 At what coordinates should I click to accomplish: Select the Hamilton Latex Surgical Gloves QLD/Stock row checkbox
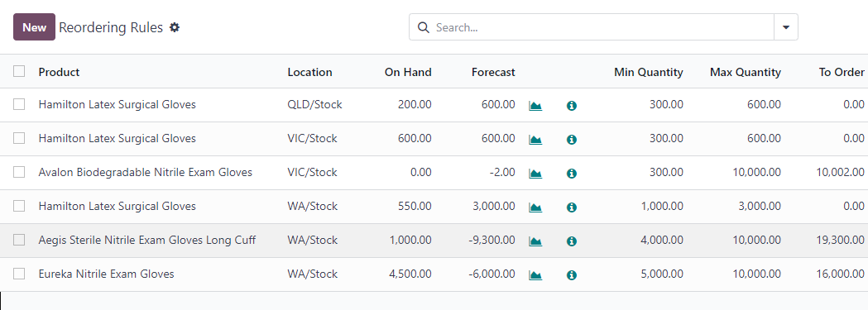coord(19,104)
